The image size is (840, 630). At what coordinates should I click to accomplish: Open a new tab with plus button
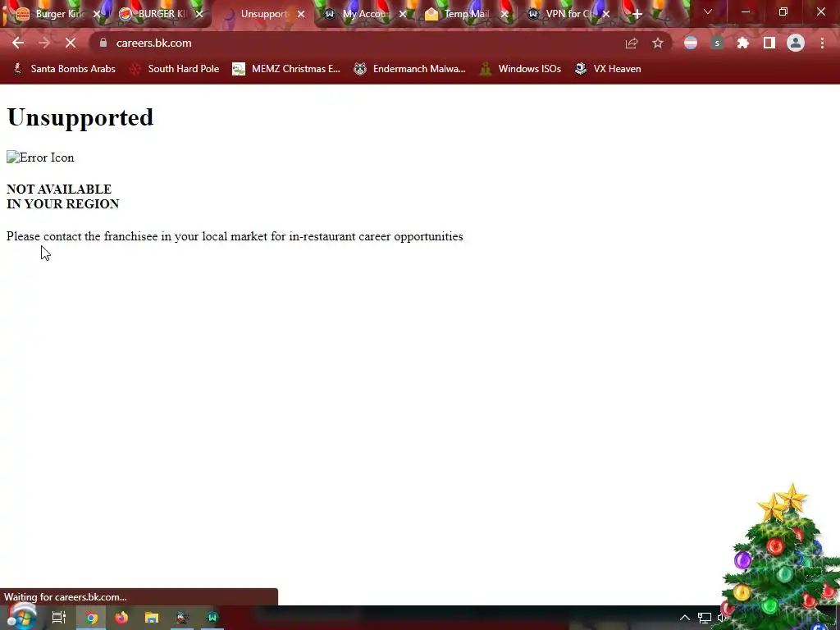coord(637,15)
